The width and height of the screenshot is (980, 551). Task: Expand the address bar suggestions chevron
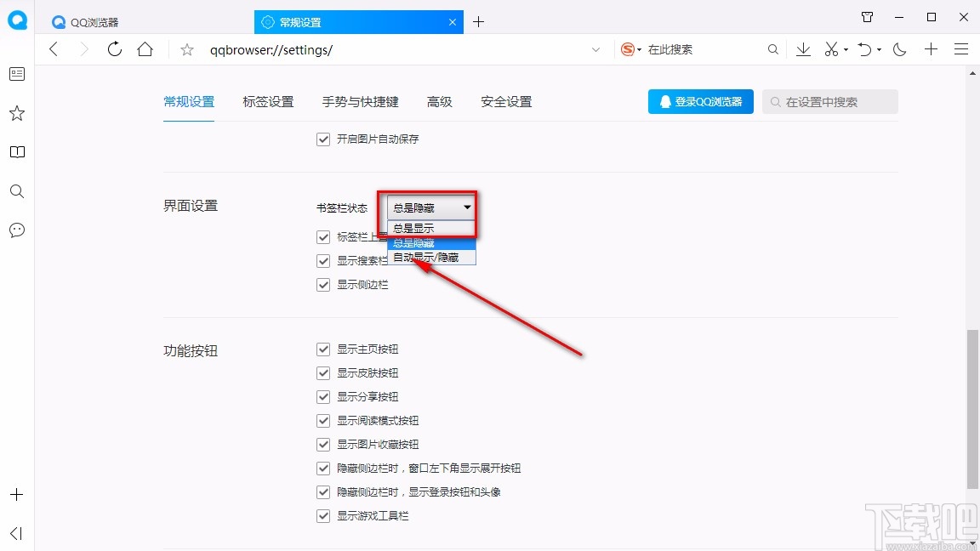click(595, 49)
